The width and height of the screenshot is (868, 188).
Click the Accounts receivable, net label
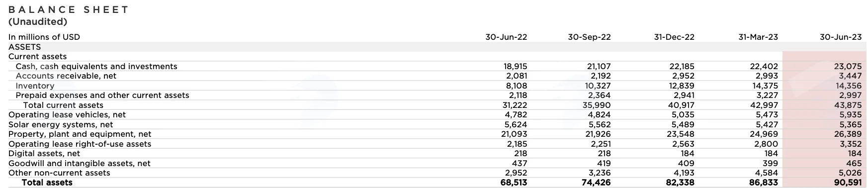tap(66, 76)
